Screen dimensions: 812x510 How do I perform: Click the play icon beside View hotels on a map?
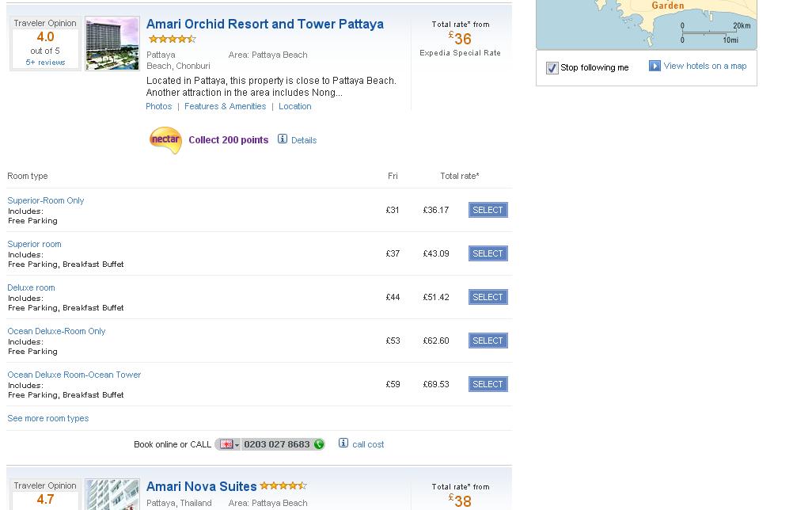(655, 66)
